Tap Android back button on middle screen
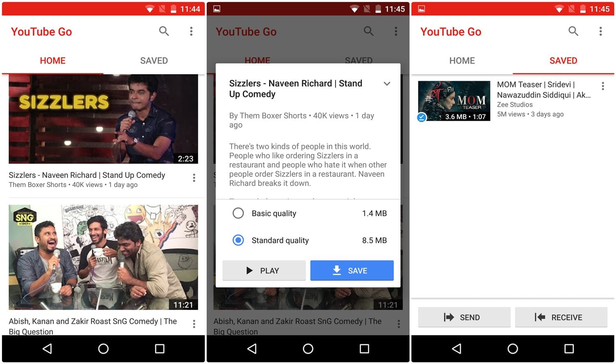 click(x=252, y=349)
